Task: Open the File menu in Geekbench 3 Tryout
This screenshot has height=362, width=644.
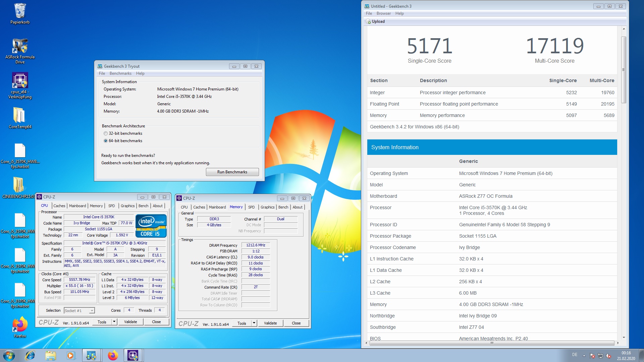Action: 102,73
